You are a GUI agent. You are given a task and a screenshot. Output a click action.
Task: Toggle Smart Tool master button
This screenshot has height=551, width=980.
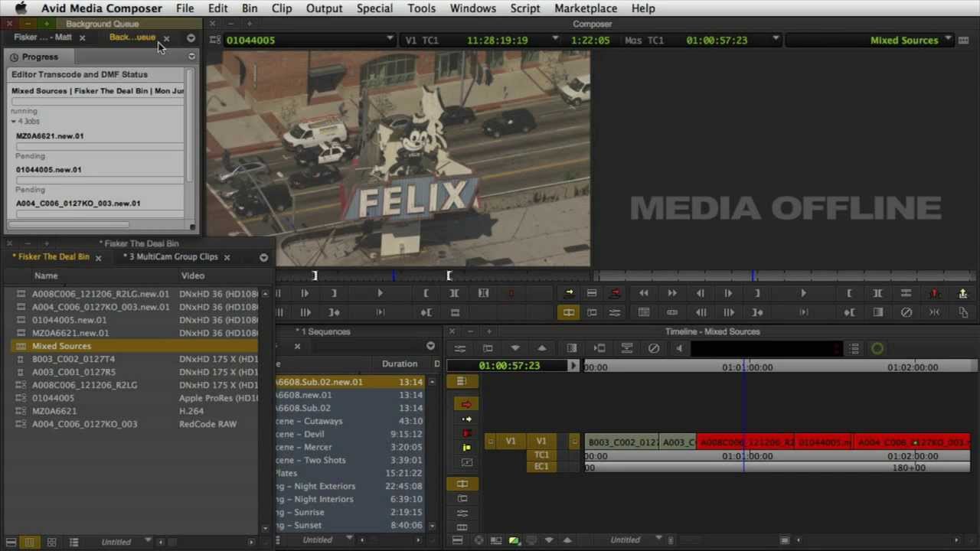461,381
